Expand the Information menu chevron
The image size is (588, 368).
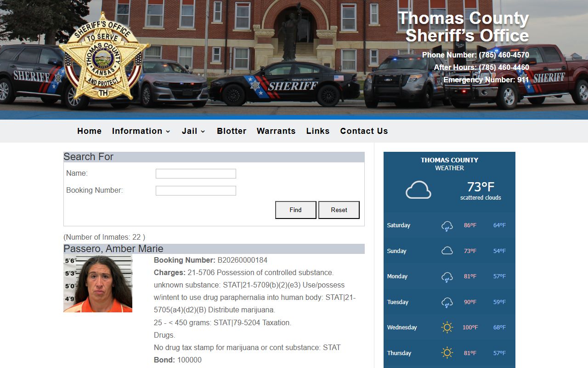pos(168,132)
